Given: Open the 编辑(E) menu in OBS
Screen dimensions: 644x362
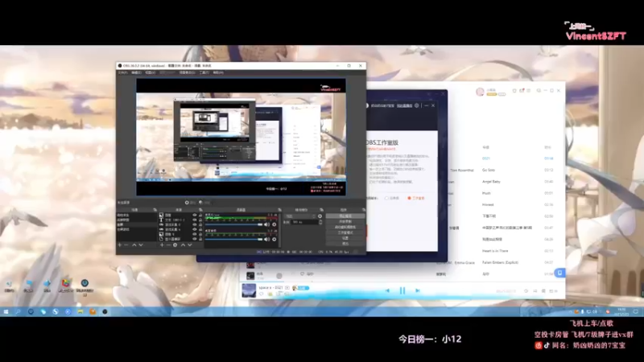Looking at the screenshot, I should (x=136, y=72).
